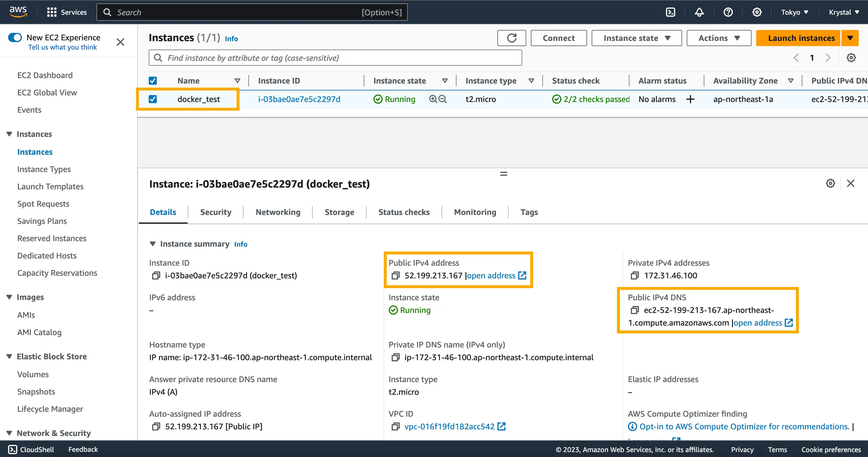
Task: Open Volumes in the sidebar
Action: 33,374
